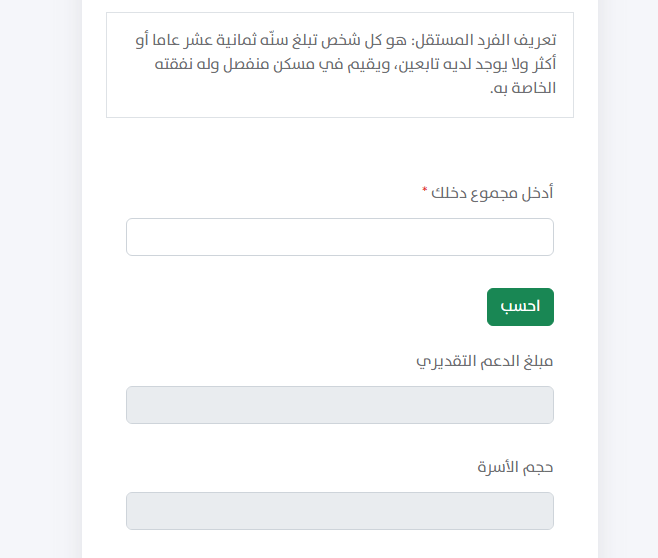
Task: Select the مبلغ الدعم التقديري disabled field
Action: pyautogui.click(x=340, y=405)
